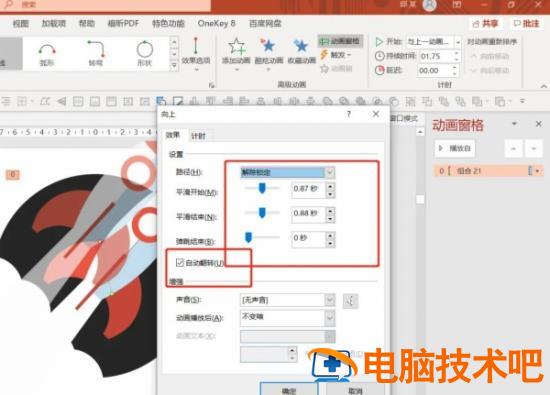
Task: Click the 确定 OK button
Action: click(289, 390)
